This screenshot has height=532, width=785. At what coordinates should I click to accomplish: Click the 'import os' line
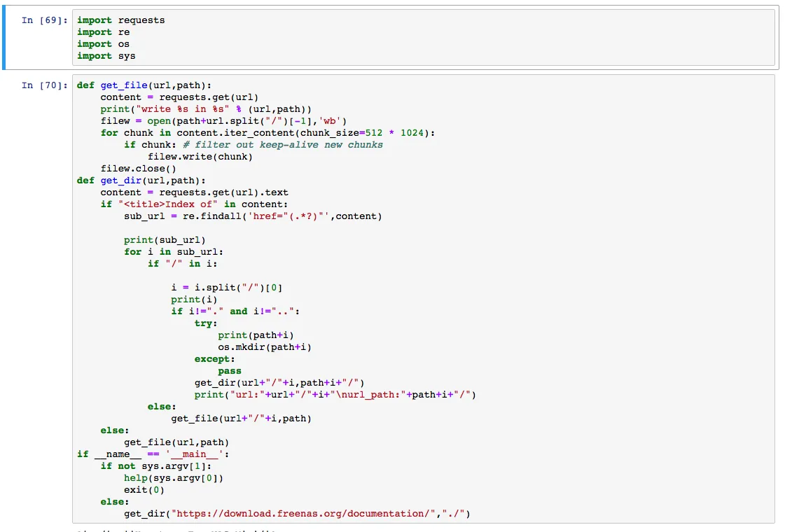[x=103, y=44]
